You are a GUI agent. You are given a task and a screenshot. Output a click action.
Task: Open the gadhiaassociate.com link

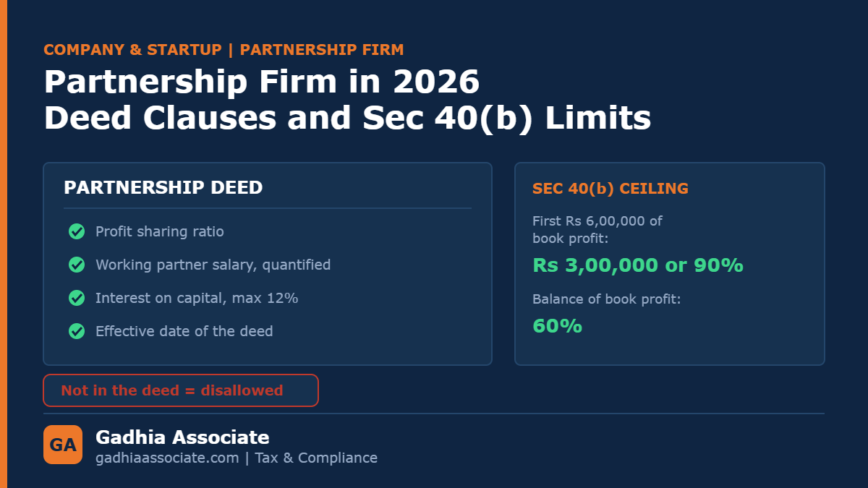(167, 458)
